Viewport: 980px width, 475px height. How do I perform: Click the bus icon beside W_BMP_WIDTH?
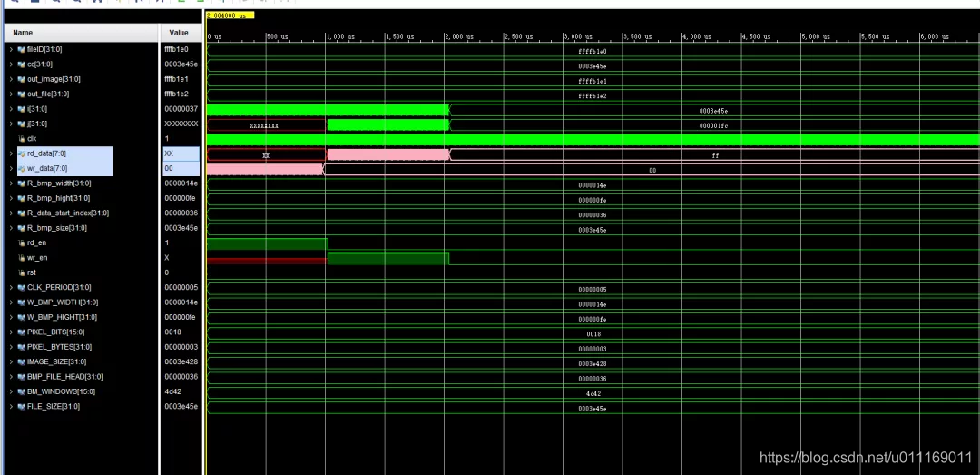(21, 302)
